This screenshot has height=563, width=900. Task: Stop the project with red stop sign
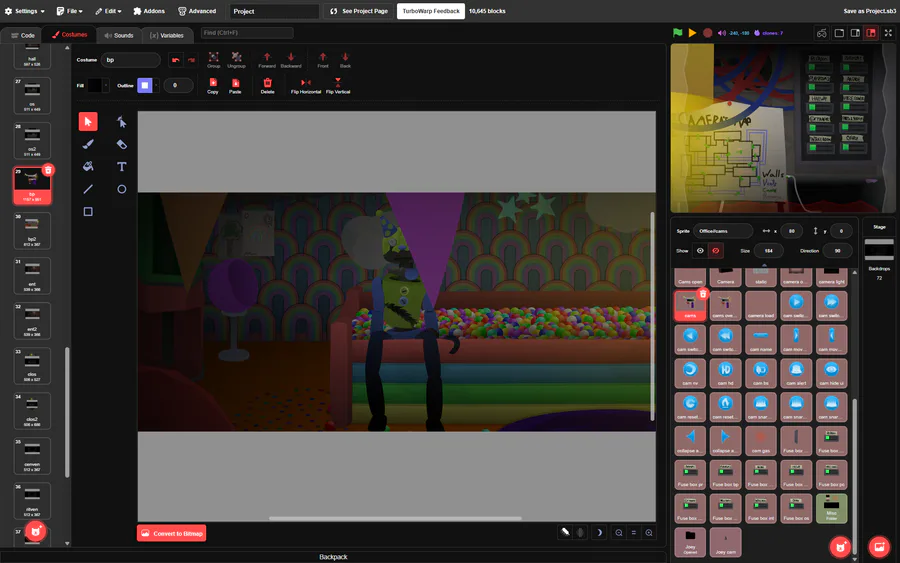point(708,33)
